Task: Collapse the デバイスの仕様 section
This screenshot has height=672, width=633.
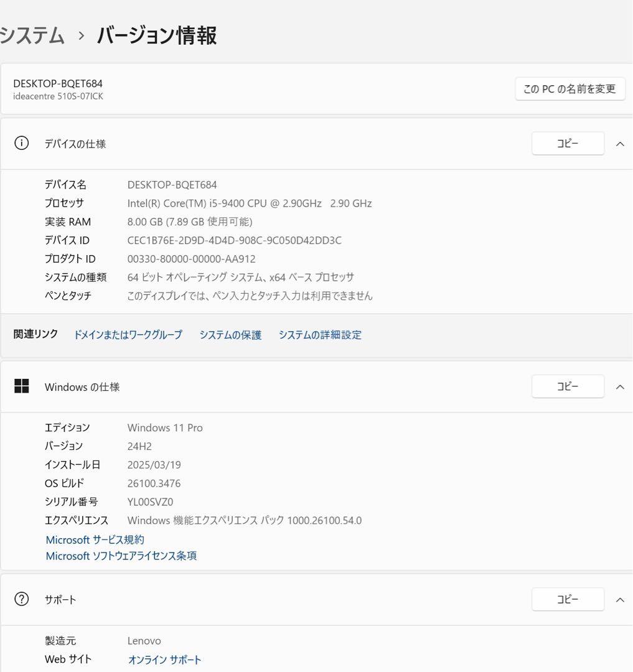Action: coord(620,143)
